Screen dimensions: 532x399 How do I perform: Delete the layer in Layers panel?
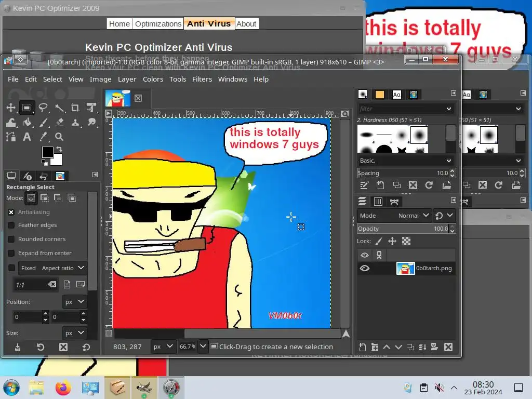[448, 347]
